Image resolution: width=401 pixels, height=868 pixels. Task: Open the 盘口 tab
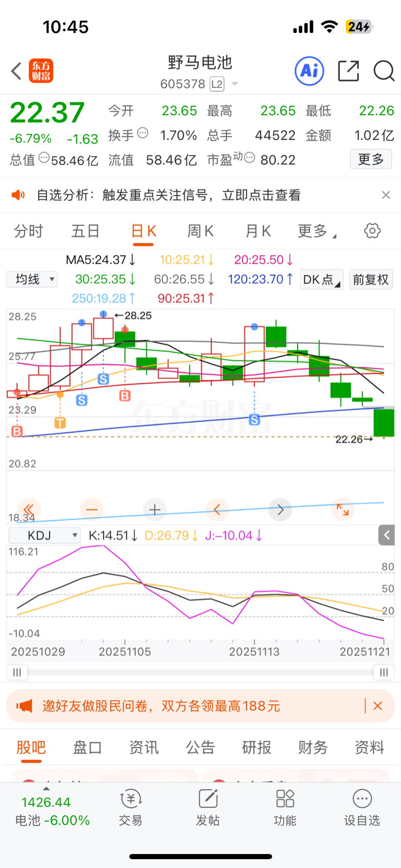click(x=87, y=747)
